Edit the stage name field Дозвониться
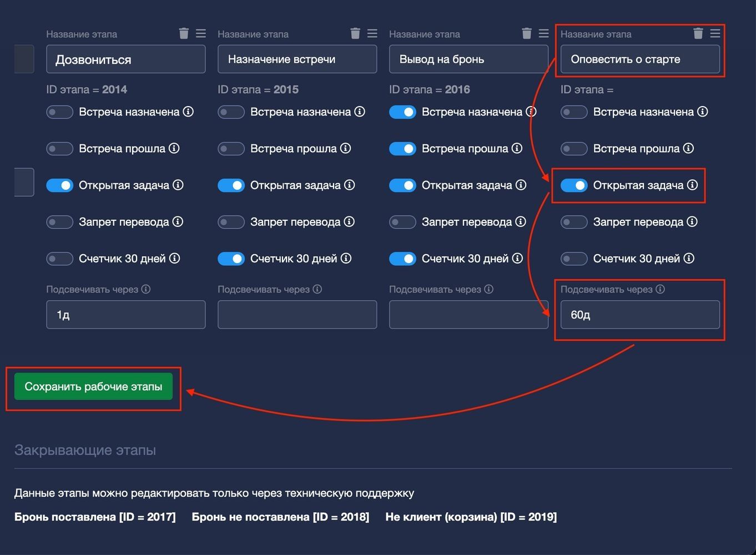The width and height of the screenshot is (756, 555). coord(126,59)
